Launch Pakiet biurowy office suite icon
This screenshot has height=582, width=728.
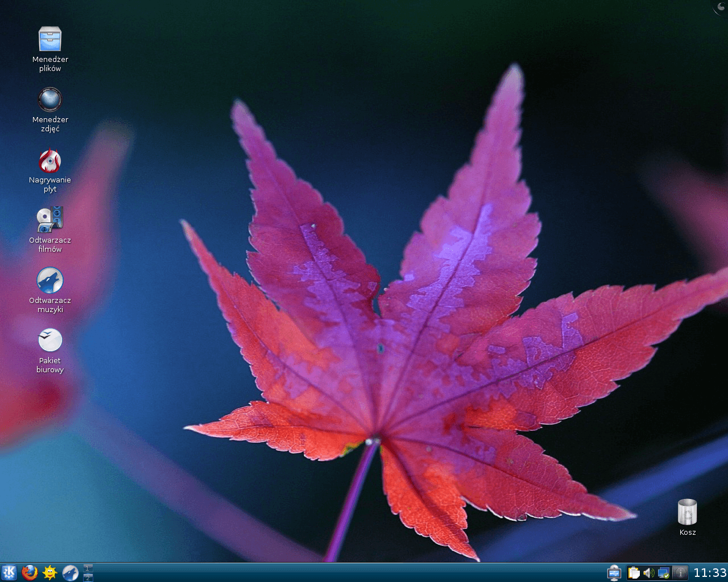pos(50,340)
